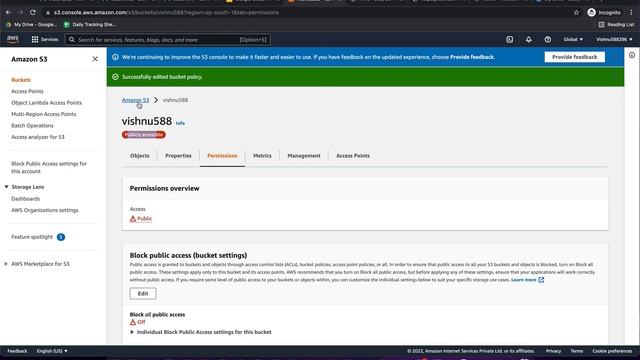
Task: Open Storage Lens Dashboards
Action: click(x=26, y=198)
